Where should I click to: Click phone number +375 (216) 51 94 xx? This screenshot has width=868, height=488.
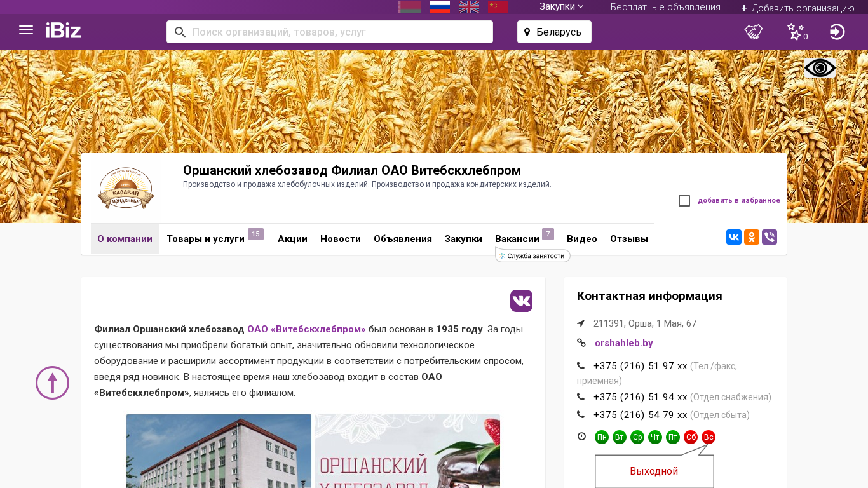tap(640, 397)
